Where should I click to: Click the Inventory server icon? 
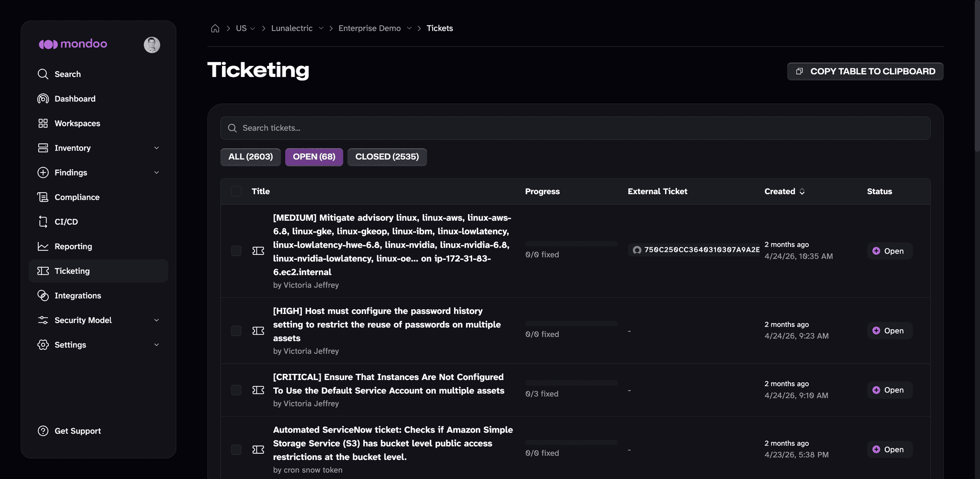[43, 148]
